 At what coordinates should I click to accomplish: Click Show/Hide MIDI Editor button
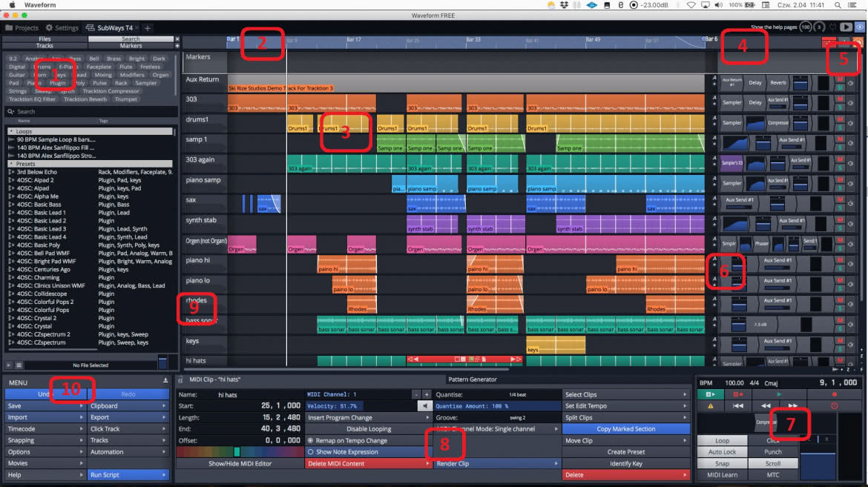tap(240, 464)
